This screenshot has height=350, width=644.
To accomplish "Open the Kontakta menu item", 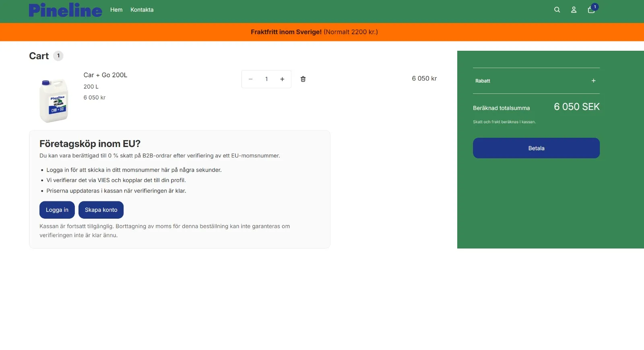I will coord(142,10).
